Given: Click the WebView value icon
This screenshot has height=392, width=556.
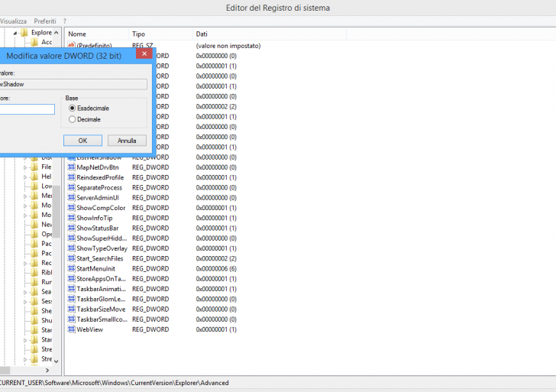Looking at the screenshot, I should tap(71, 329).
